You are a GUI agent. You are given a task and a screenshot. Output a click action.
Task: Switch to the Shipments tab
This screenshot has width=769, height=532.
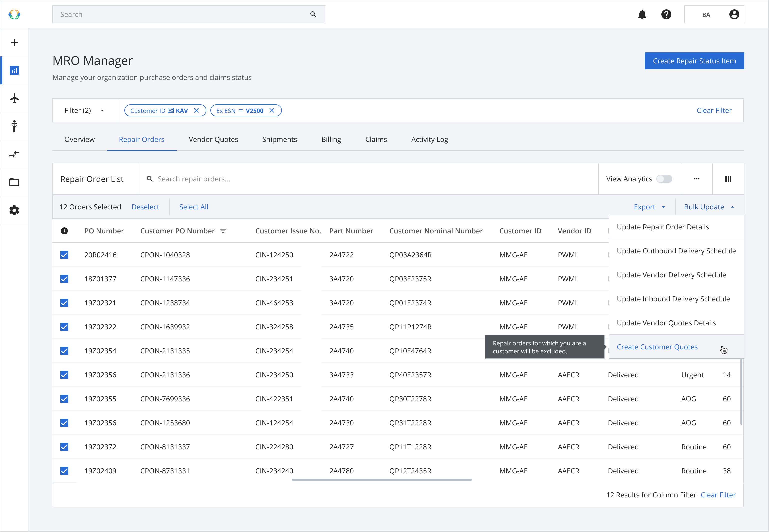pyautogui.click(x=280, y=139)
